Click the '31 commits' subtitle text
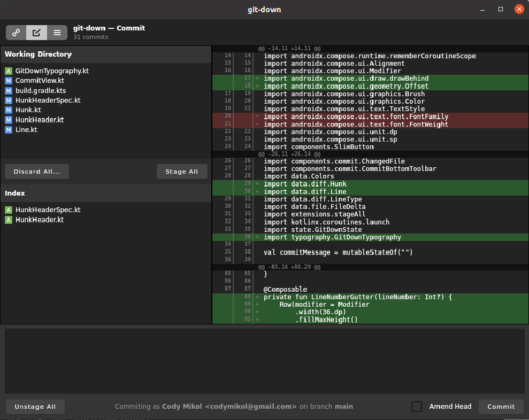 91,37
